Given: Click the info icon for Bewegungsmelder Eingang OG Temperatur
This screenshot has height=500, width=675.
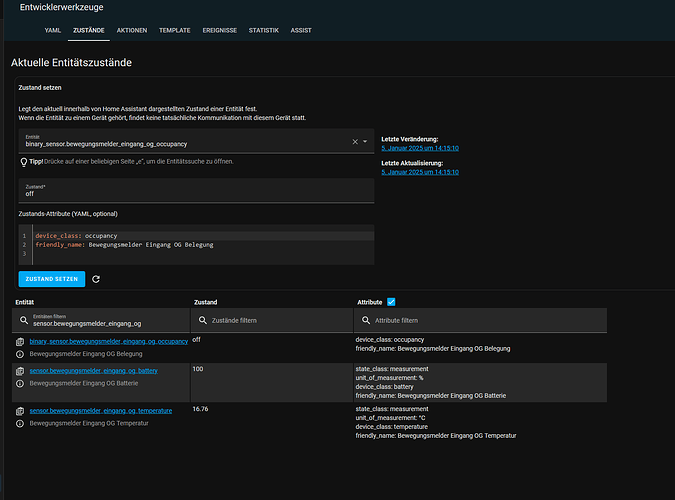Looking at the screenshot, I should (20, 423).
